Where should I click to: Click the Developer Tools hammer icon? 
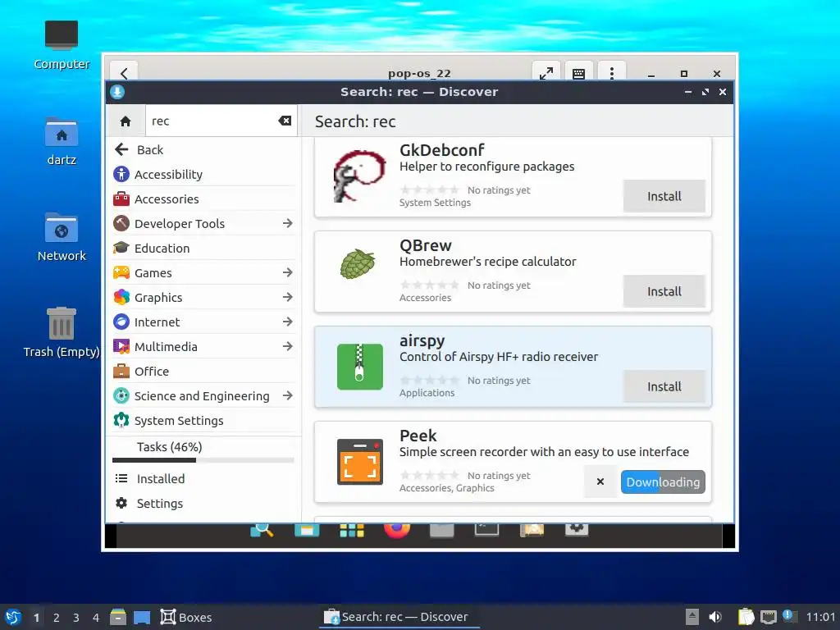coord(121,223)
